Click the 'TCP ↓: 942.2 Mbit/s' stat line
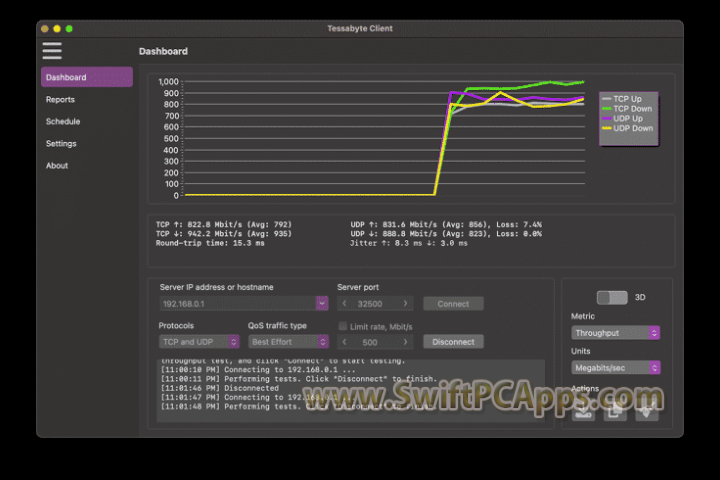The width and height of the screenshot is (720, 480). point(224,234)
